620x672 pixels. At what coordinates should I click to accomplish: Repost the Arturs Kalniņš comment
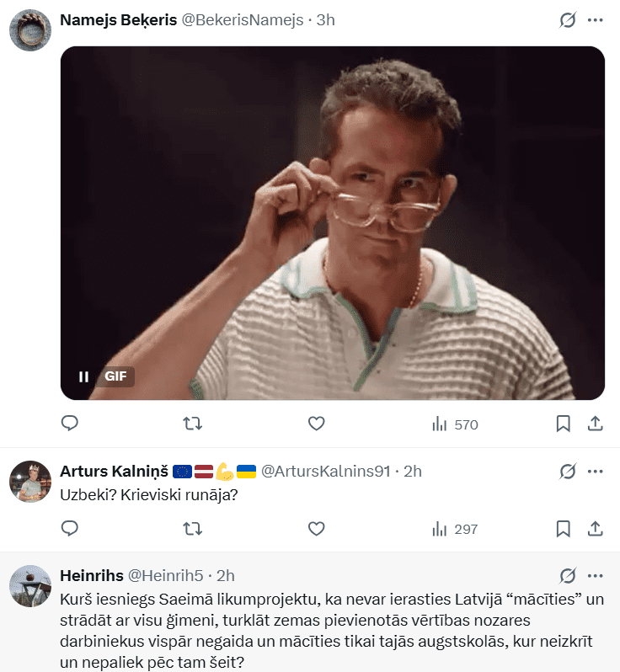(x=193, y=529)
